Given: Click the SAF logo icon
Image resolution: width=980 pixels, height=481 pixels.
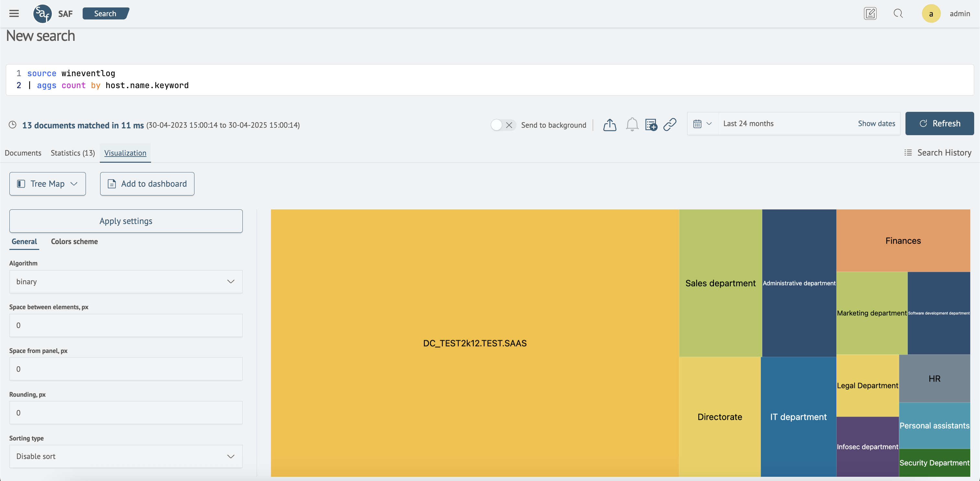Looking at the screenshot, I should coord(42,14).
